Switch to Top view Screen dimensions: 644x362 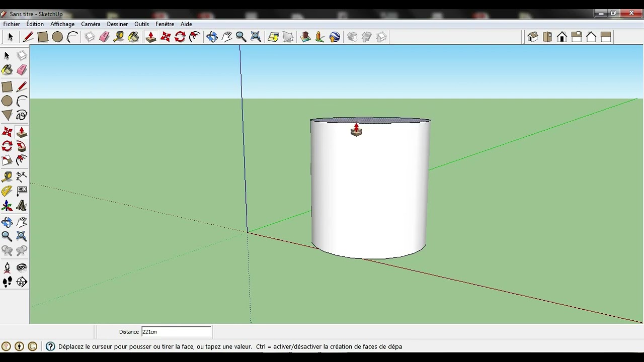pyautogui.click(x=547, y=37)
